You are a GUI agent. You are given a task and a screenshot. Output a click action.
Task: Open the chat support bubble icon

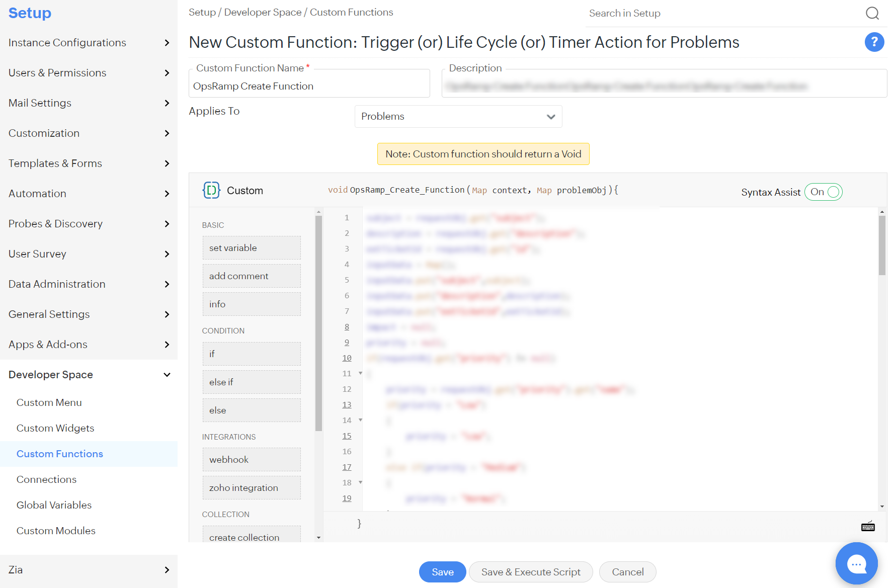click(x=856, y=563)
